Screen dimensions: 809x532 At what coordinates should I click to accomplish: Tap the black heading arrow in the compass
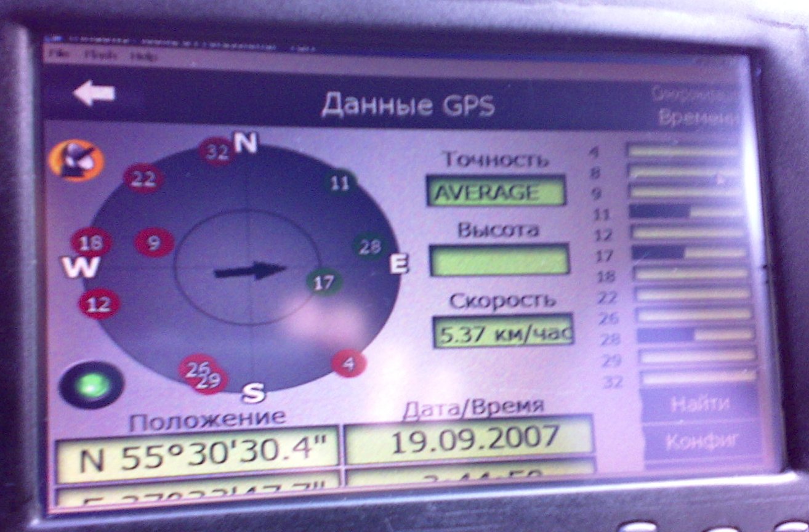coord(250,270)
